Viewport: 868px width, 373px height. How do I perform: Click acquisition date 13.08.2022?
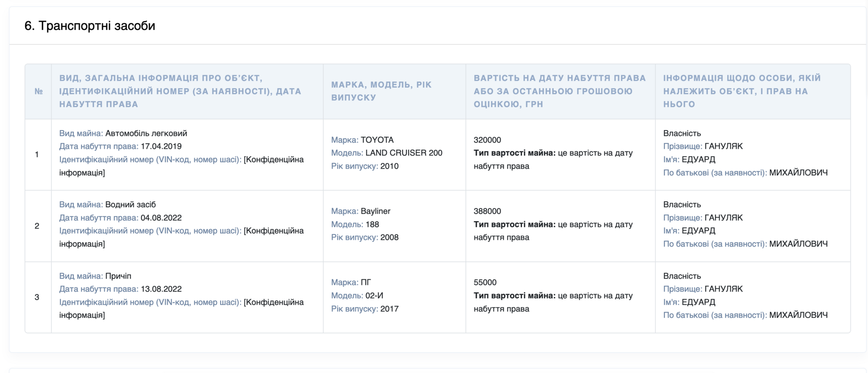161,289
